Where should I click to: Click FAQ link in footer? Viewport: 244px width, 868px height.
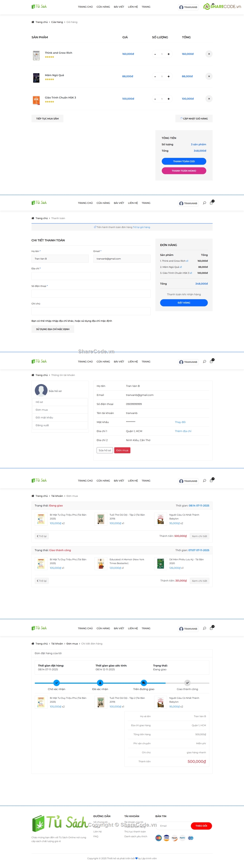pos(96,836)
